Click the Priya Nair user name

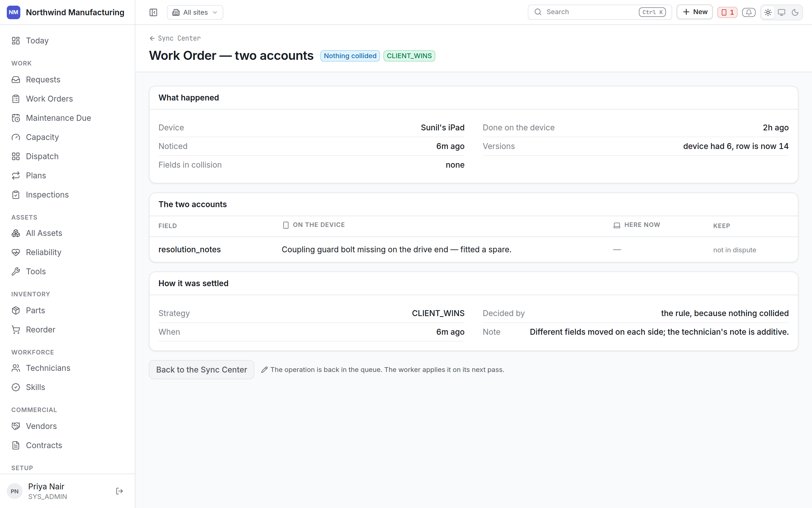(x=46, y=487)
